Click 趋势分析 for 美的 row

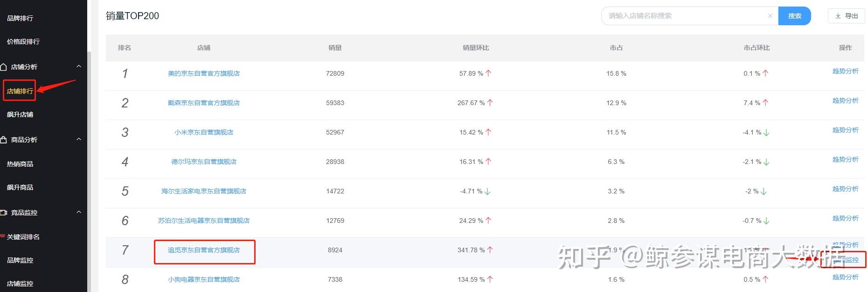pos(845,71)
